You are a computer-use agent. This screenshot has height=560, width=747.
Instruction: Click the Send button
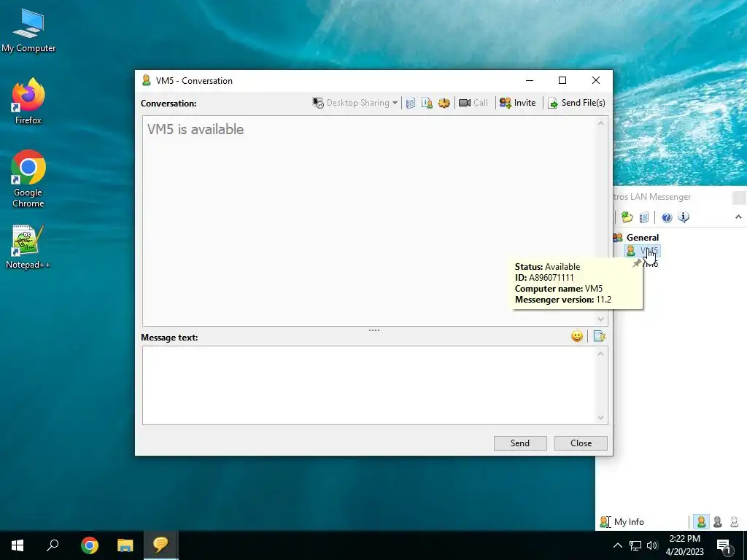point(520,443)
